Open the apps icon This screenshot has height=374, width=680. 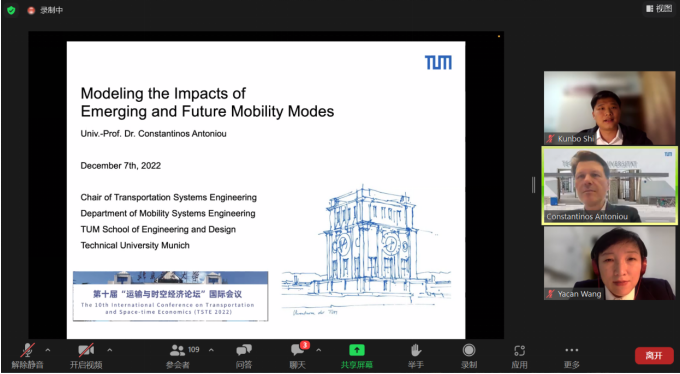520,350
